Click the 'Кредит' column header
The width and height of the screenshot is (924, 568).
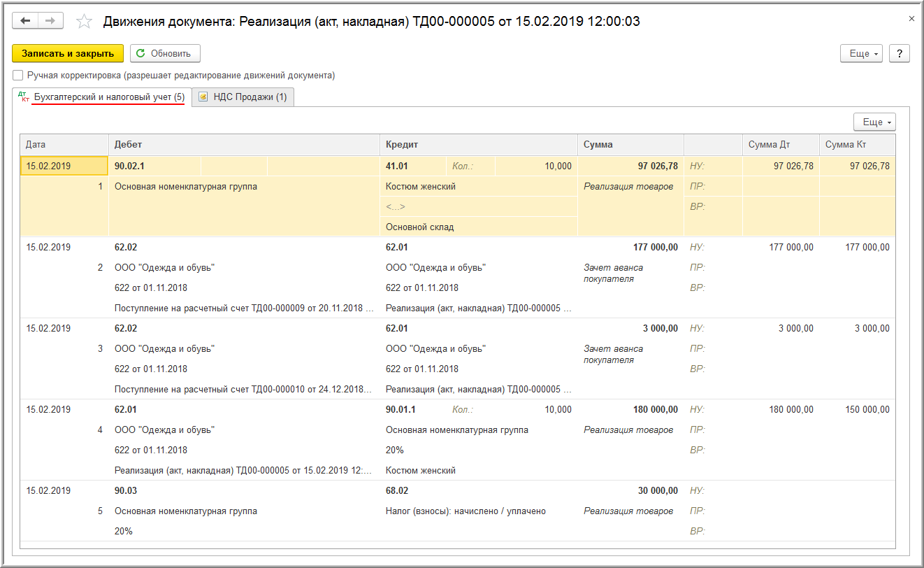click(479, 145)
